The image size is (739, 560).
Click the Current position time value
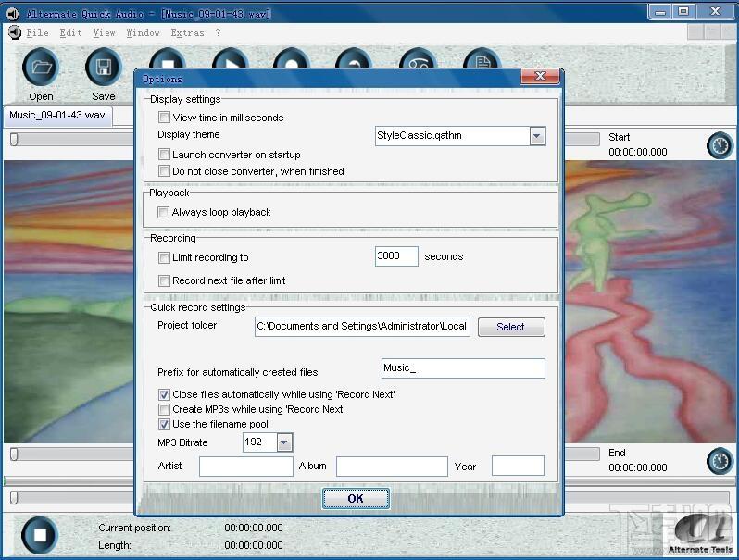click(254, 528)
